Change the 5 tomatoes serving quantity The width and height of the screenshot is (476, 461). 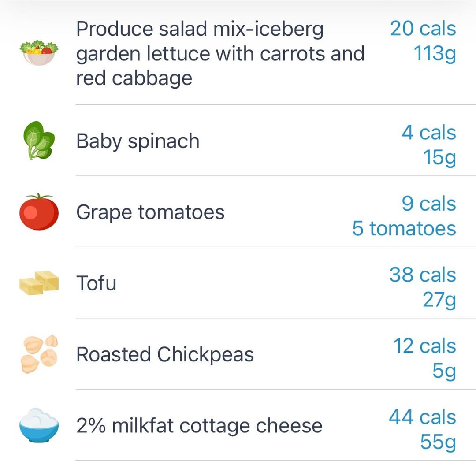(404, 229)
